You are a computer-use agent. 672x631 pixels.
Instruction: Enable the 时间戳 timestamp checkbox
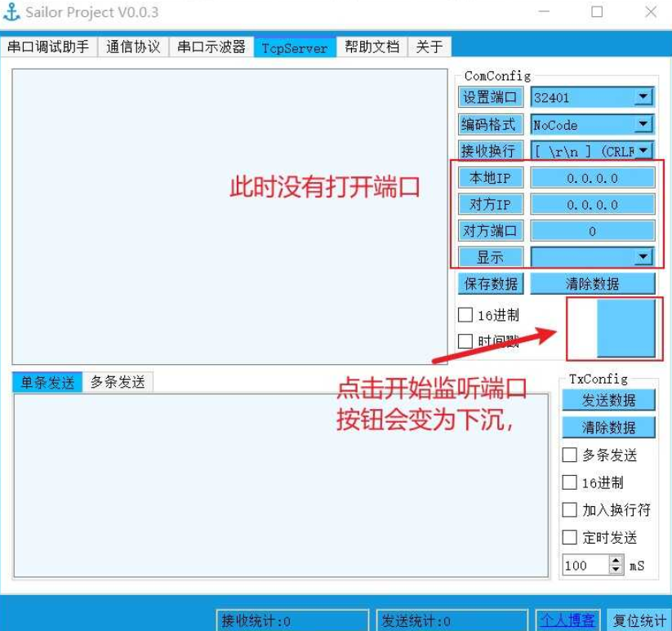pos(466,340)
